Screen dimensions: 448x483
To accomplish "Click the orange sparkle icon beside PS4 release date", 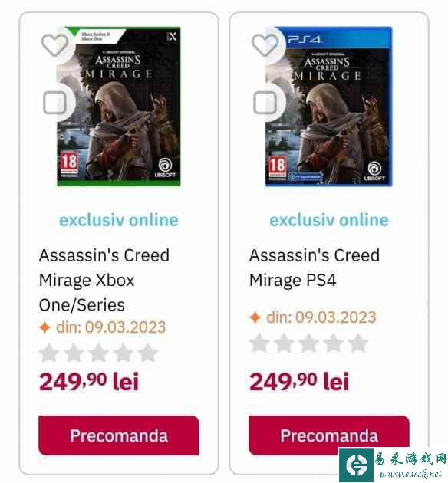I will click(255, 317).
